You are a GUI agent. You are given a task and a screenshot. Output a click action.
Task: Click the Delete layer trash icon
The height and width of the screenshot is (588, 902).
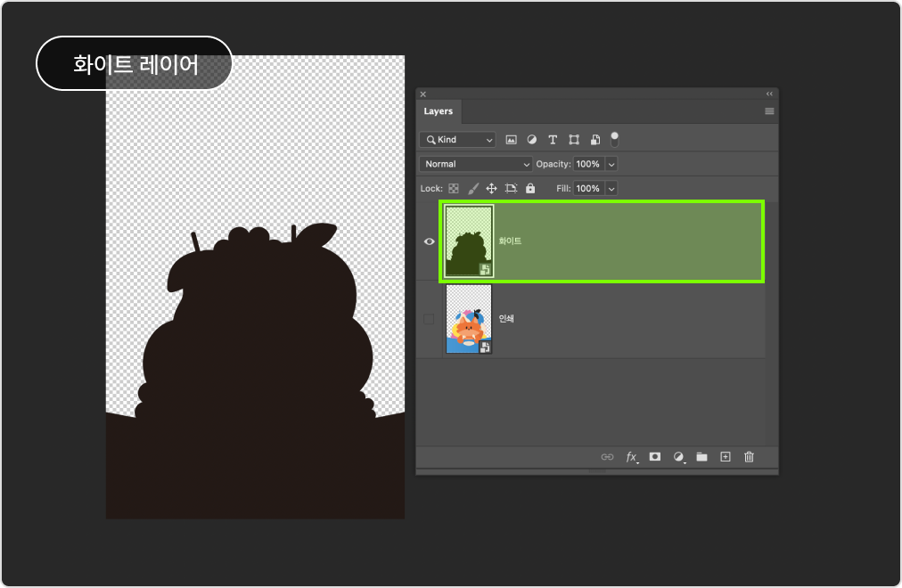749,456
